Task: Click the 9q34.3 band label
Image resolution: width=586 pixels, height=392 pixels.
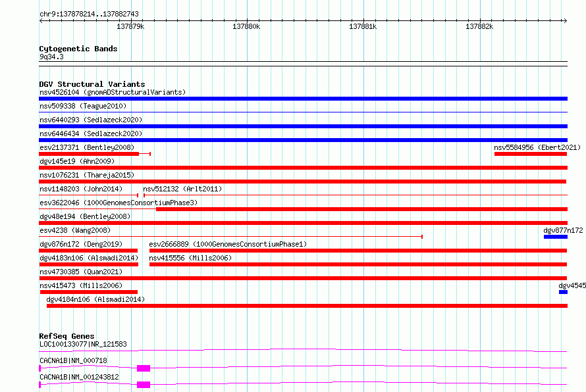Action: (51, 57)
